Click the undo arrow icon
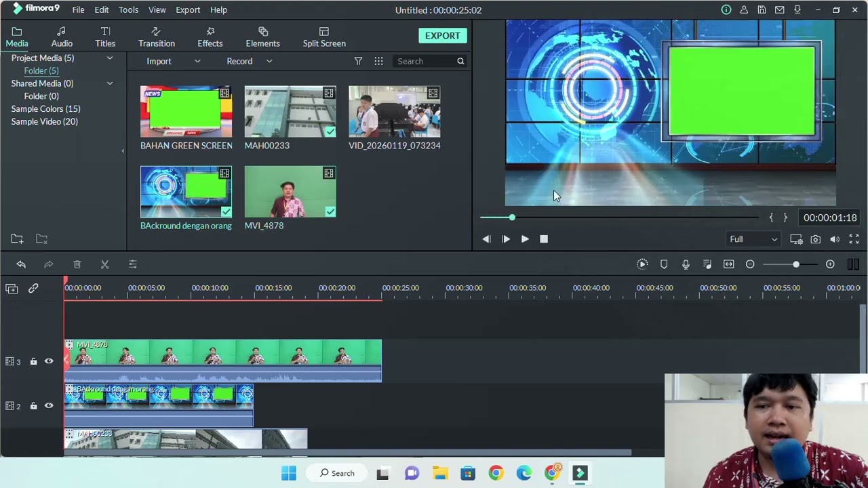Viewport: 868px width, 488px height. 21,264
